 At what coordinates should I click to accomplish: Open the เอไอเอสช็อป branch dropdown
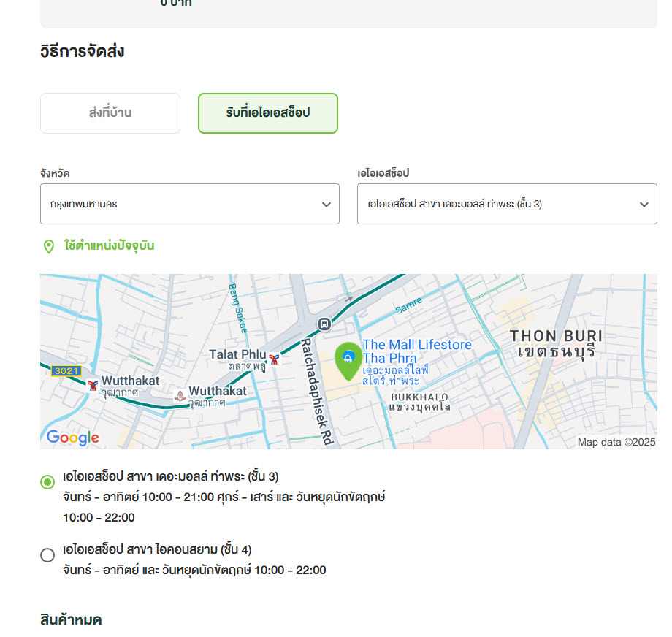[507, 204]
